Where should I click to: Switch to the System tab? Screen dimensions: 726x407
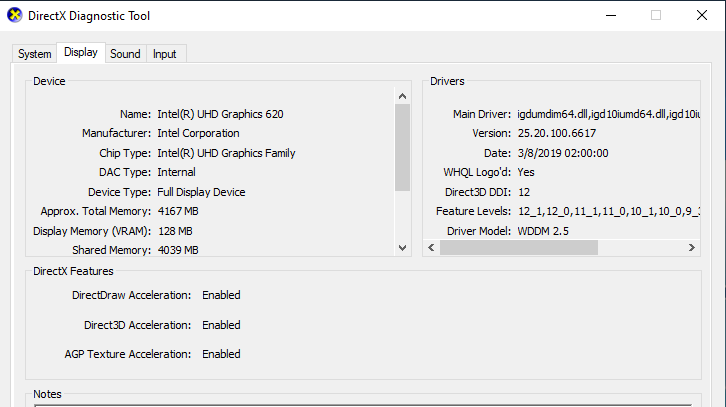[x=34, y=54]
